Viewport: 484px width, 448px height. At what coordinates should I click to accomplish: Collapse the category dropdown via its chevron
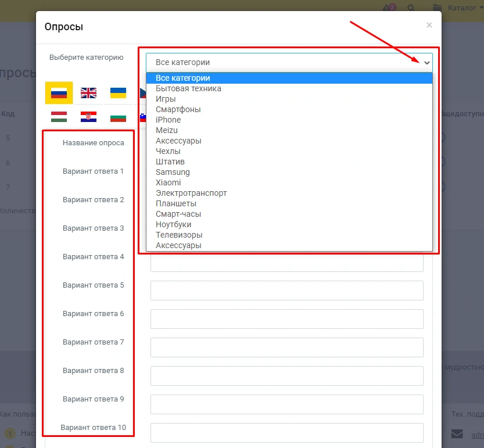click(427, 62)
